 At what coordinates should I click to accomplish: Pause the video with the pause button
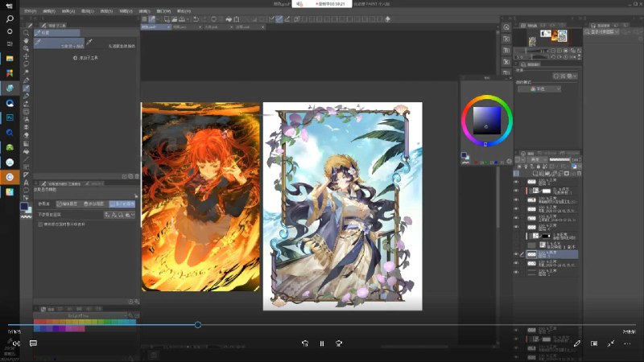tap(322, 343)
